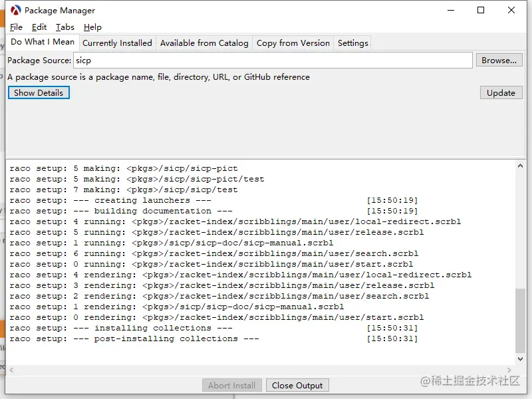
Task: Switch to Available from Catalog tab
Action: [204, 43]
